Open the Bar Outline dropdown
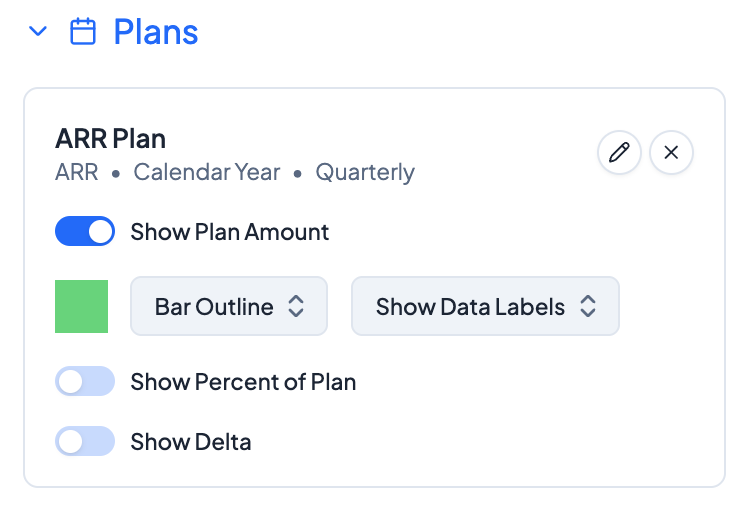This screenshot has height=508, width=746. point(229,306)
